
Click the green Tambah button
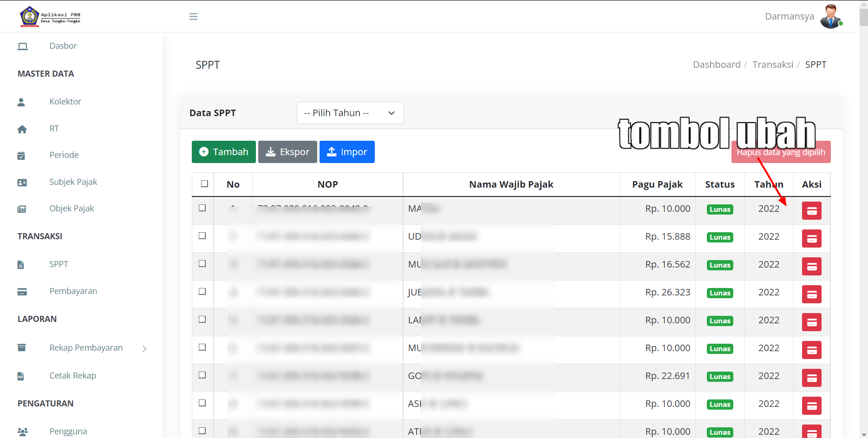click(x=223, y=152)
